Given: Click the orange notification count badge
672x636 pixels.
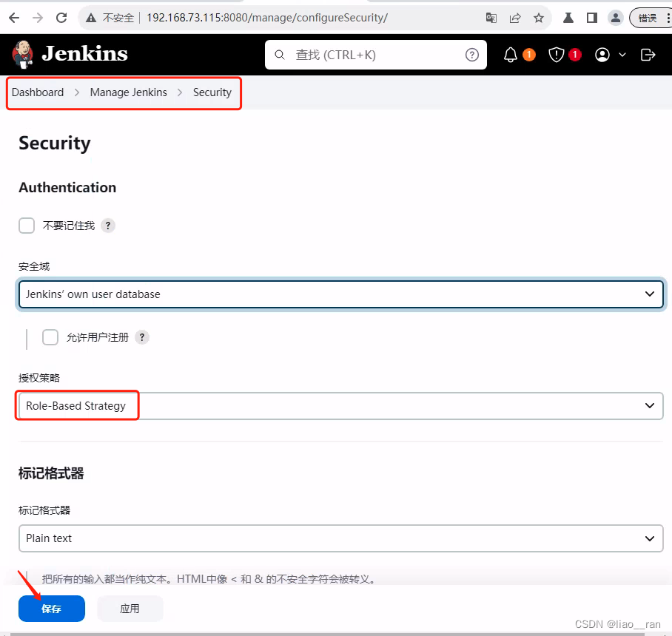Looking at the screenshot, I should [529, 55].
